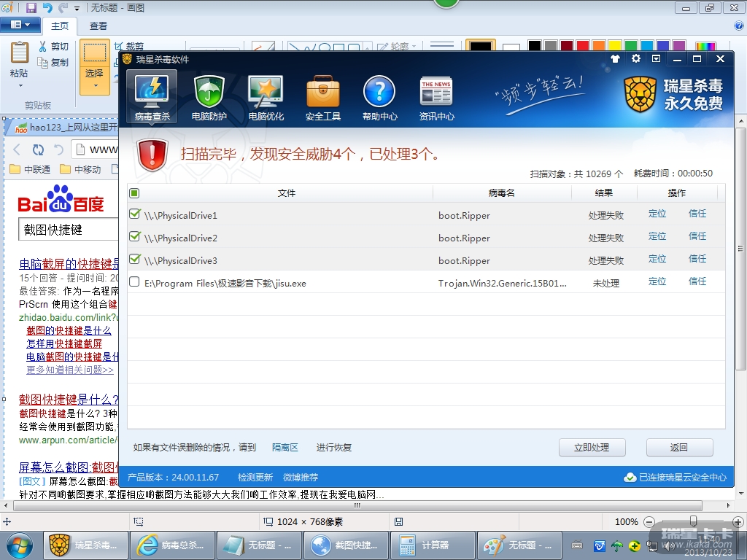747x560 pixels.
Task: Click the 截图的快捷键是什么 link
Action: point(69,330)
